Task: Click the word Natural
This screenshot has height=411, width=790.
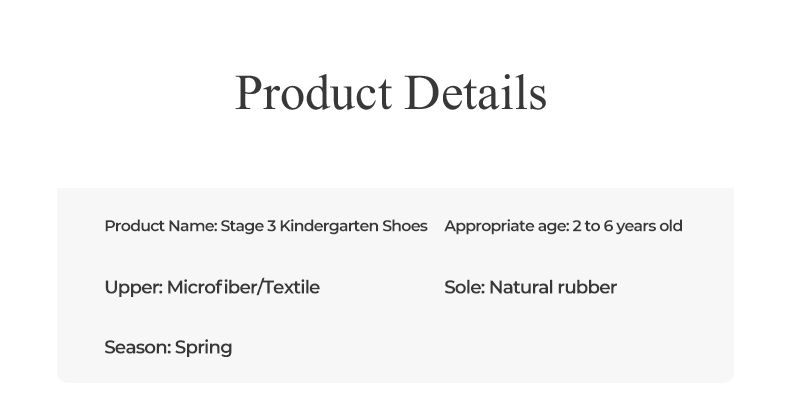Action: pyautogui.click(x=520, y=288)
